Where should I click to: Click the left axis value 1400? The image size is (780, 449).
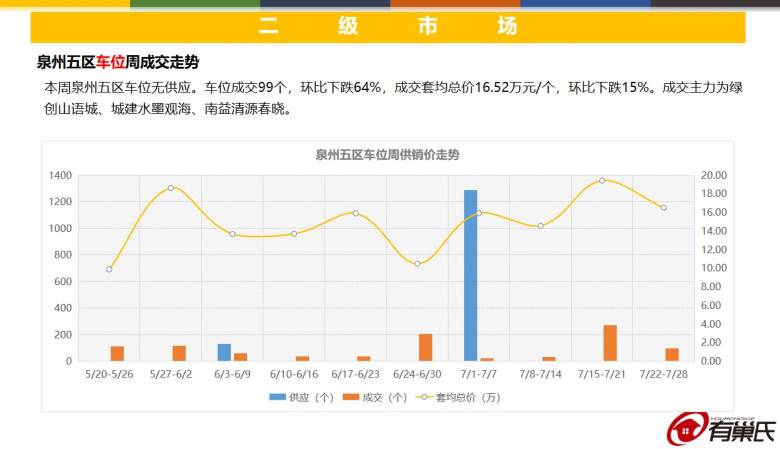[x=60, y=175]
